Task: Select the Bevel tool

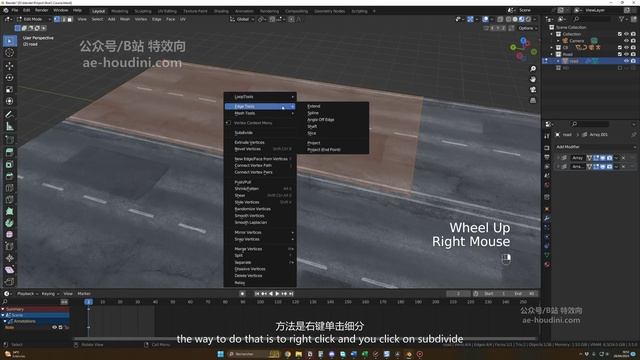Action: (x=10, y=176)
